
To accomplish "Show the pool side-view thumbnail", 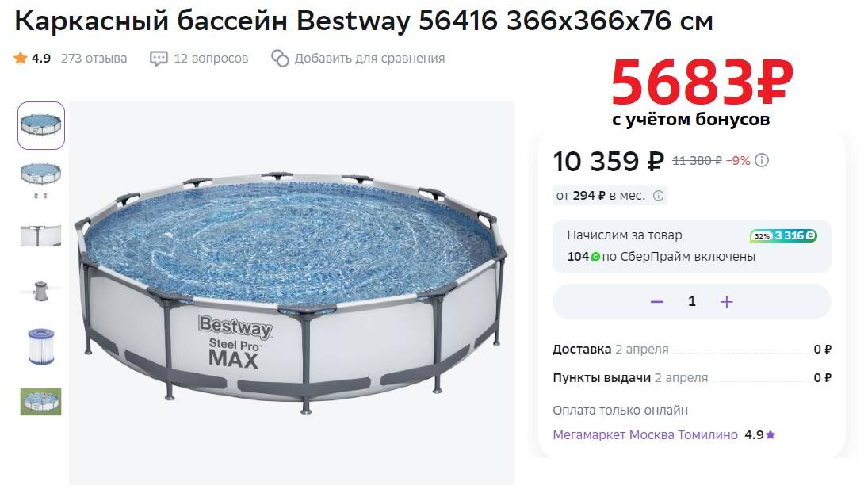I will click(41, 235).
